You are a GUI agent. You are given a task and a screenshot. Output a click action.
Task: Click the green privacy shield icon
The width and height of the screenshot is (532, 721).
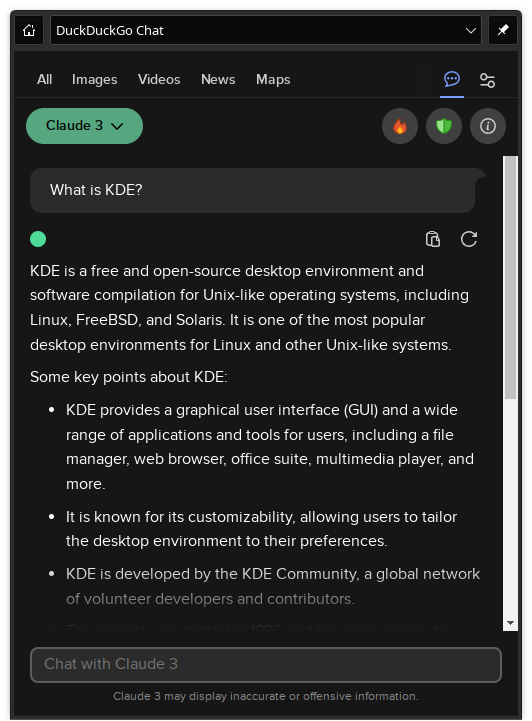click(x=444, y=126)
